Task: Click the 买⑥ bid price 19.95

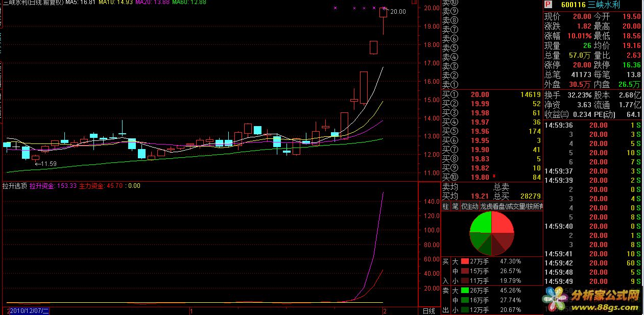Action: pyautogui.click(x=480, y=140)
